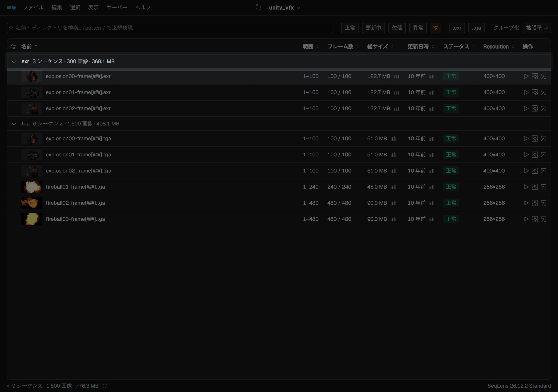Click the orange filter settings icon

[x=435, y=28]
